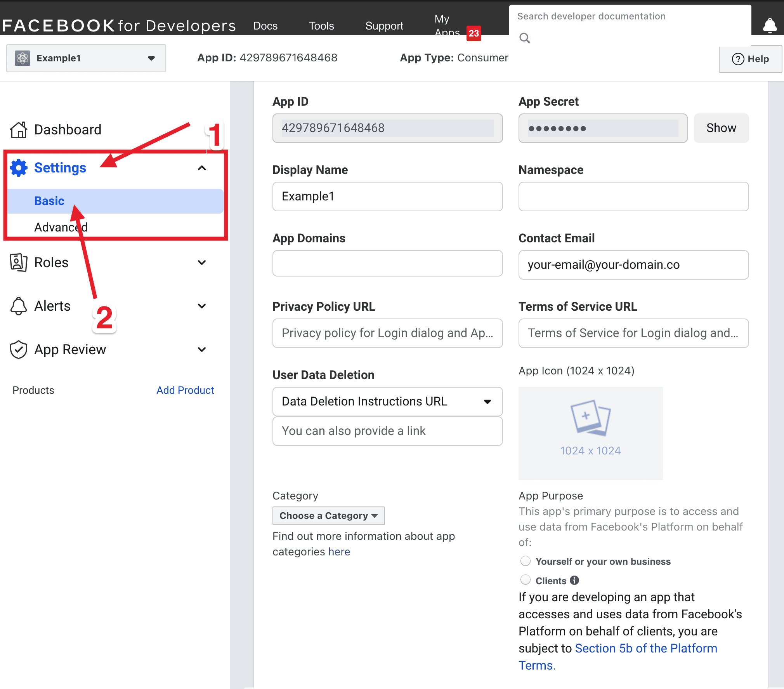
Task: Select Advanced settings in sidebar
Action: [61, 227]
